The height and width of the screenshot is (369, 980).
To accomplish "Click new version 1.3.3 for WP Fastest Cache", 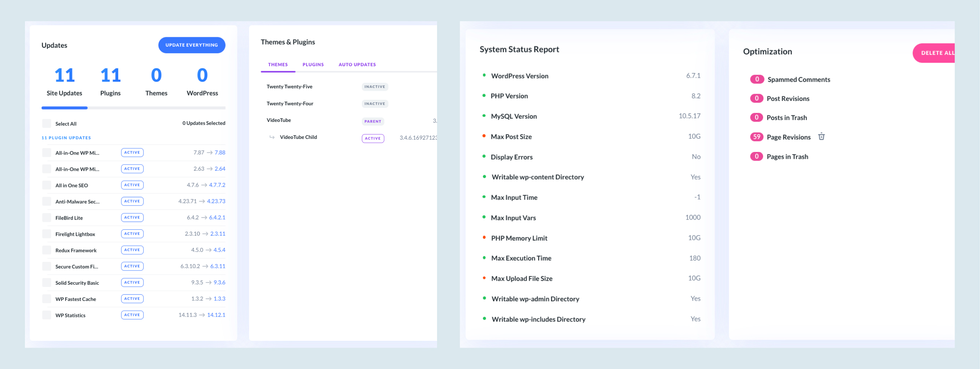I will point(219,298).
